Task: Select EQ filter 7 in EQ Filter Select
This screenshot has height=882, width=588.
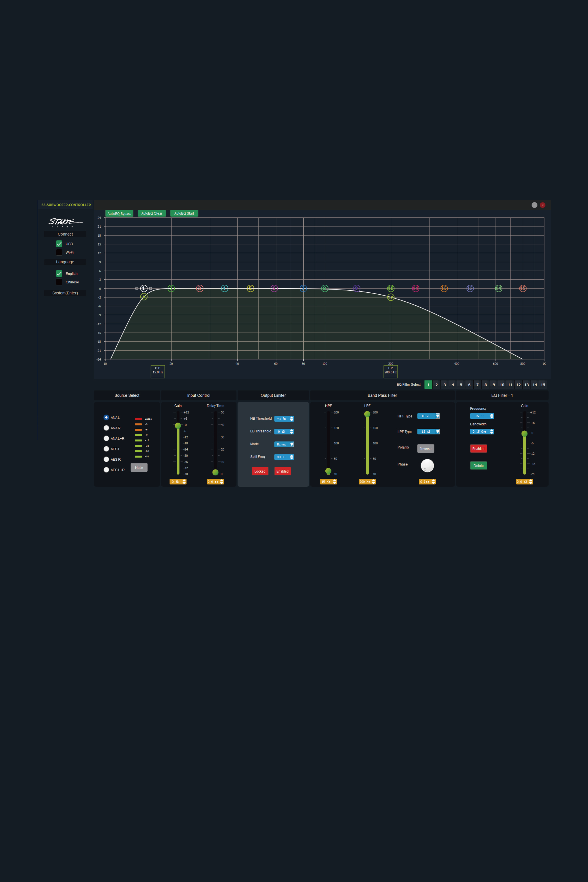Action: (477, 385)
